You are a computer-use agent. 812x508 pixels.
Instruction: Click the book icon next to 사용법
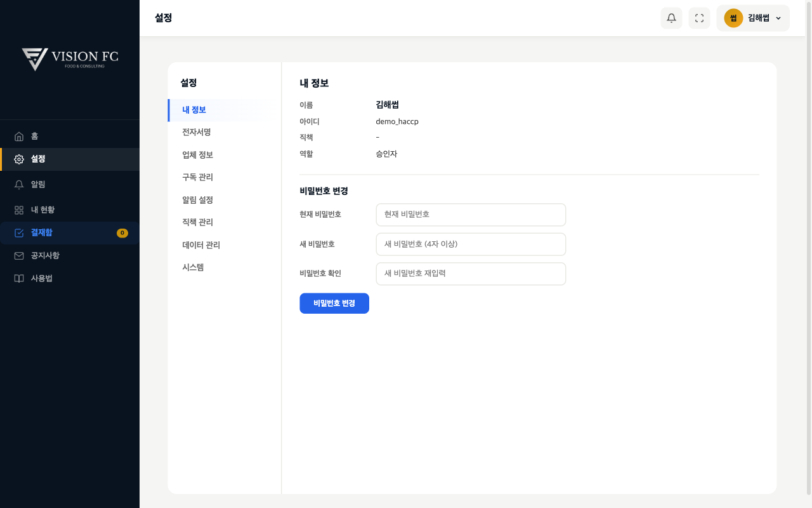[19, 279]
